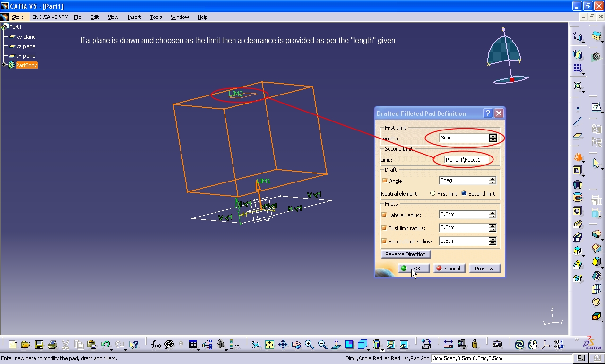Select the Pan view tool
This screenshot has height=364, width=605.
click(283, 345)
